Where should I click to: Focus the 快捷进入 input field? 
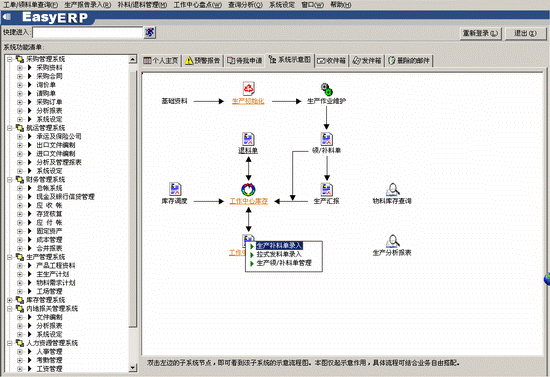[x=88, y=33]
